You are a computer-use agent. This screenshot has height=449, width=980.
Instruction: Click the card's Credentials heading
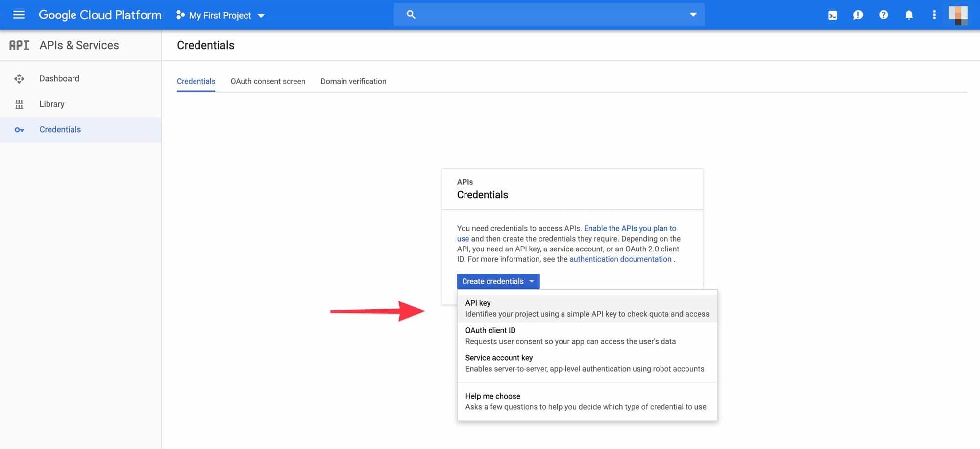point(483,195)
